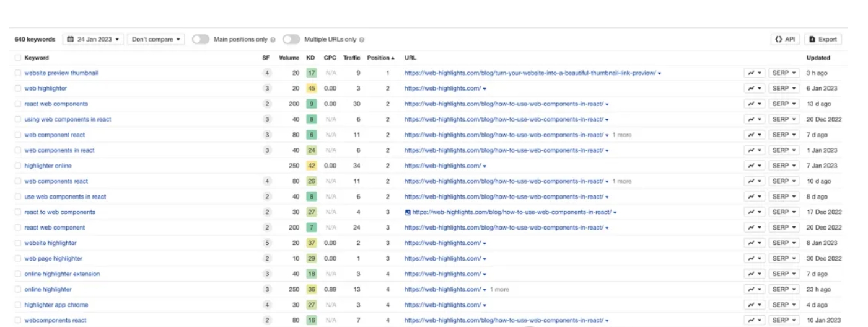Tick checkbox for webcomponents react keyword
Viewport: 868px width, 327px height.
tap(18, 320)
